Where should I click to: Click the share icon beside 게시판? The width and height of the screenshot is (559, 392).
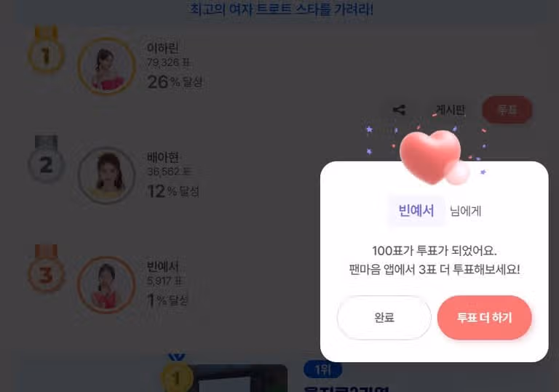point(399,110)
